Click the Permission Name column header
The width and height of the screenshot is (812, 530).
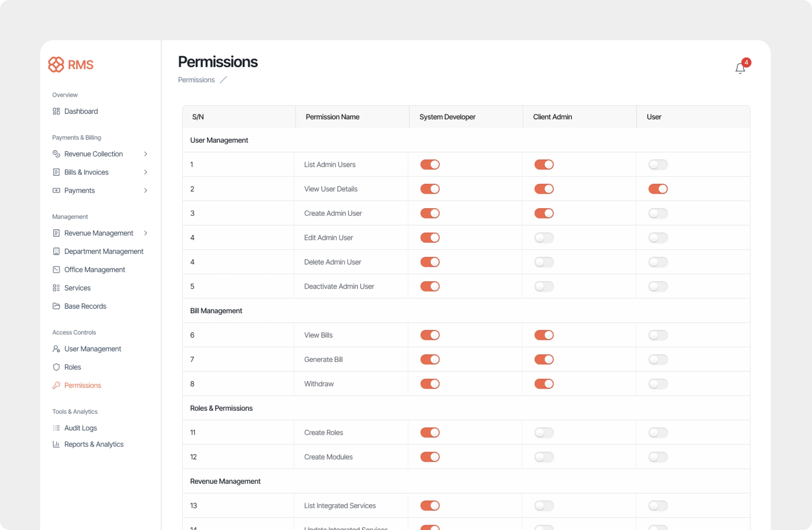[x=332, y=117]
